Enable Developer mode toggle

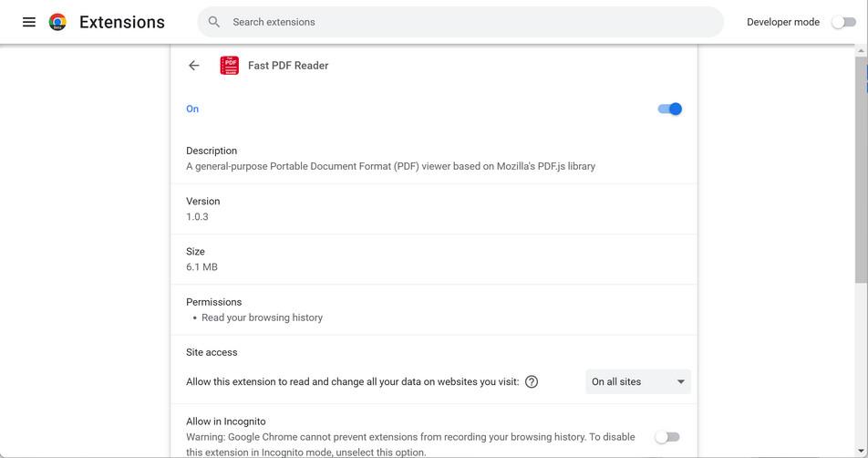tap(843, 22)
